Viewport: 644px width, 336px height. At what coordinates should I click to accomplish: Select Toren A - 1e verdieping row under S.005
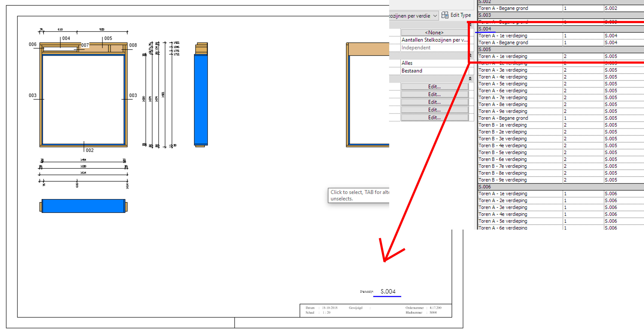coord(503,56)
